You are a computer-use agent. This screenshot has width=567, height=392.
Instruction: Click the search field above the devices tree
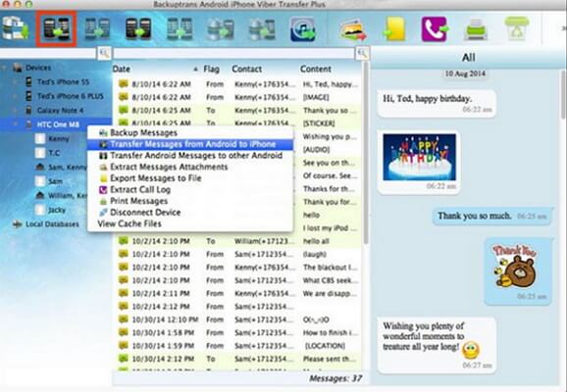(48, 54)
